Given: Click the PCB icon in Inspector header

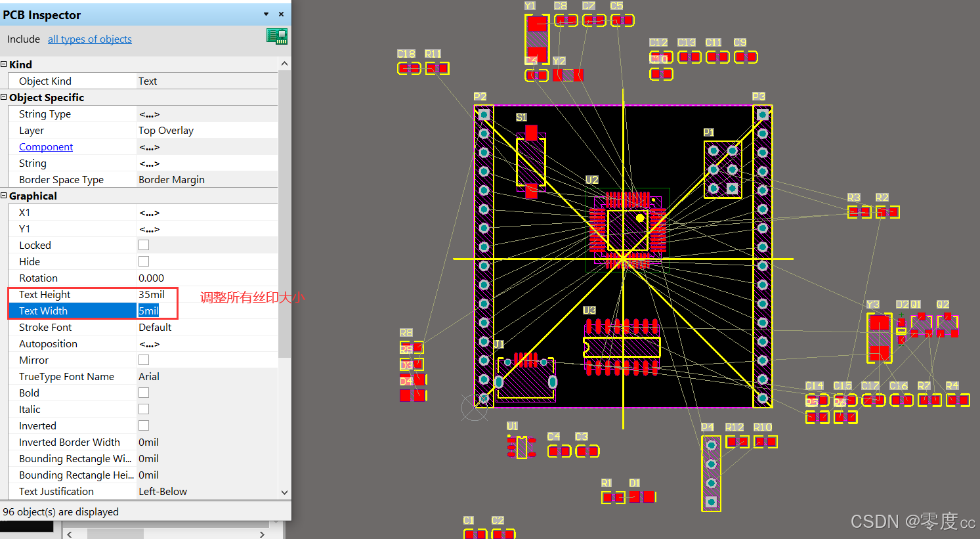Looking at the screenshot, I should [277, 37].
